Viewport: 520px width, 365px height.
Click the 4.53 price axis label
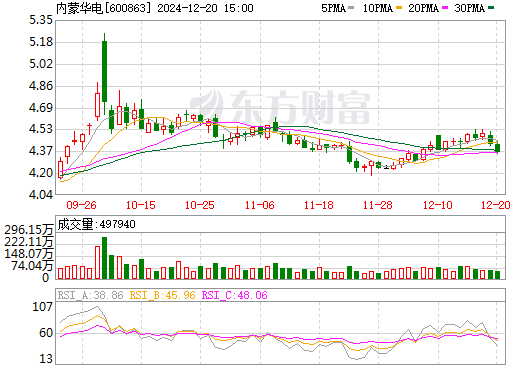tap(41, 129)
